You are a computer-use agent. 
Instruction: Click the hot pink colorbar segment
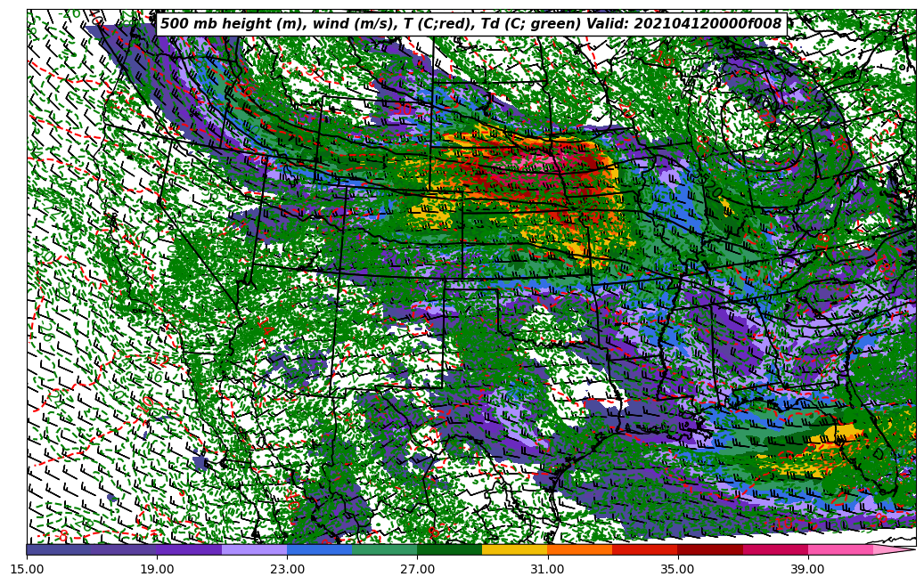pos(839,549)
